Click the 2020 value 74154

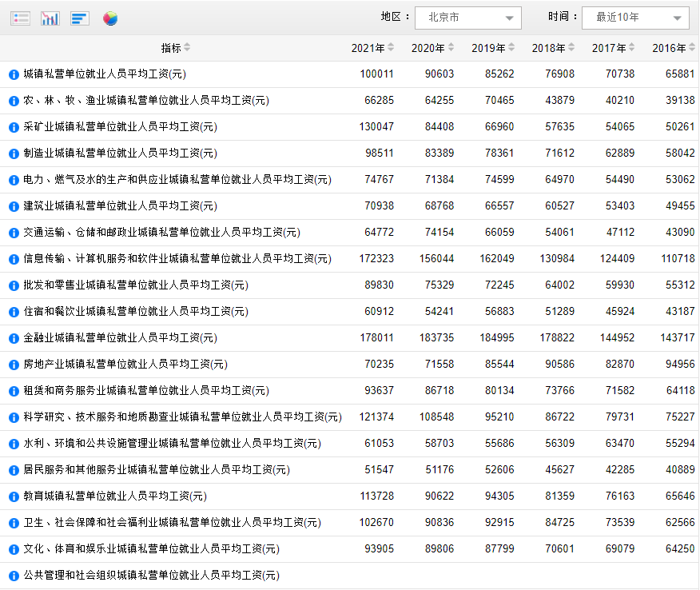(439, 232)
